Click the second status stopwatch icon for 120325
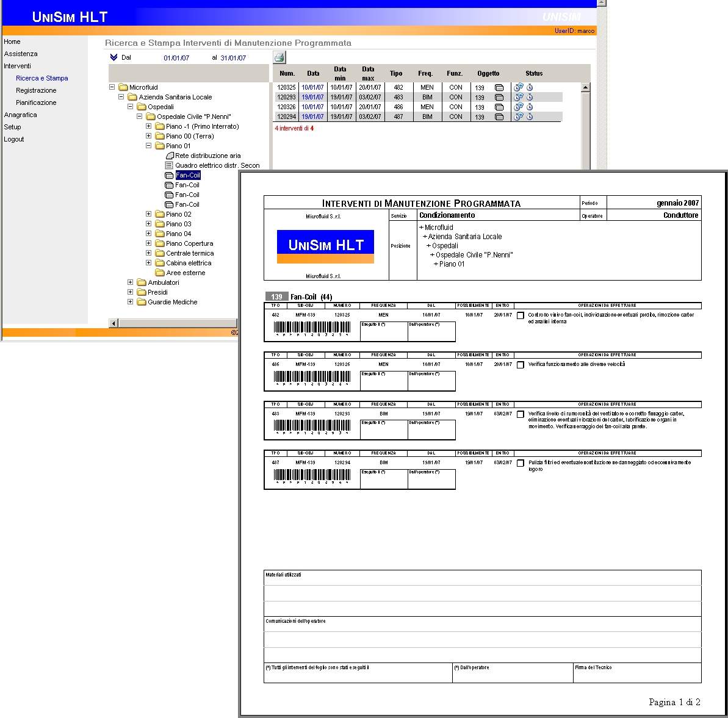This screenshot has height=718, width=728. (530, 87)
